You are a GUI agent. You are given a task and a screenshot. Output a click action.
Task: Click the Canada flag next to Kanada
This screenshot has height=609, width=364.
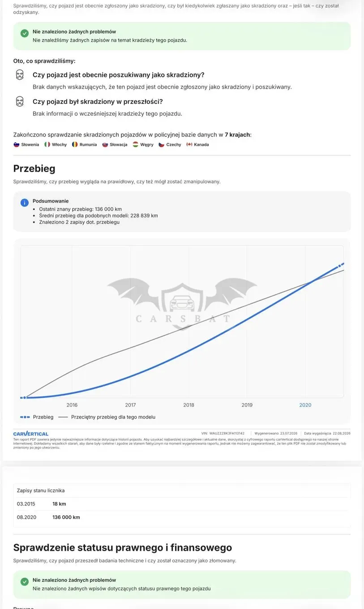click(189, 145)
